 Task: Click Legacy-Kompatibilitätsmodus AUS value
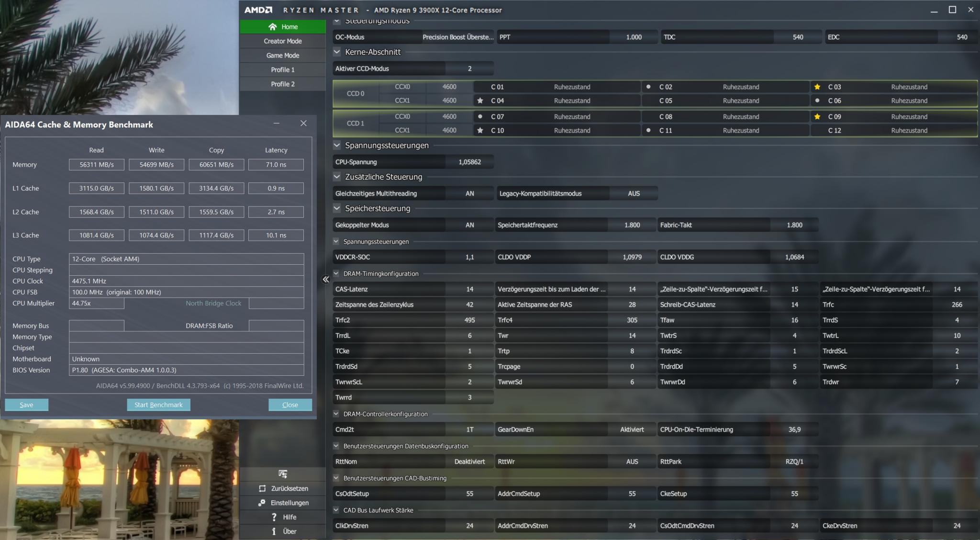634,193
